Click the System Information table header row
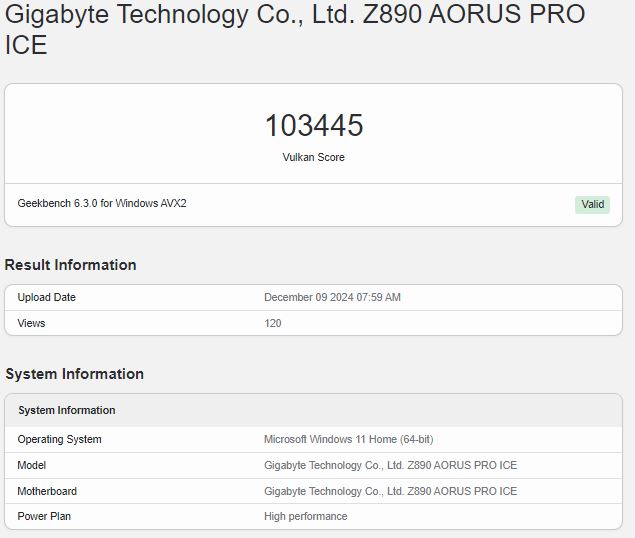This screenshot has height=538, width=635. (x=313, y=410)
